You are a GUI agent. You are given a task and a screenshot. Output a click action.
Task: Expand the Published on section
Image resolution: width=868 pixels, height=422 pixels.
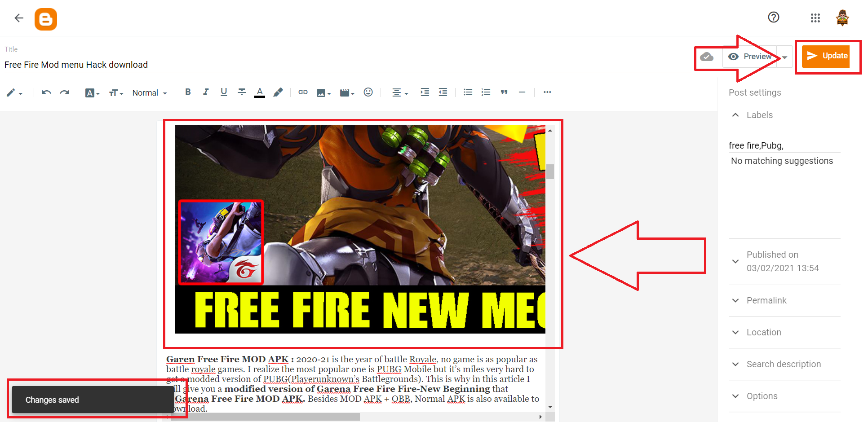pos(735,261)
